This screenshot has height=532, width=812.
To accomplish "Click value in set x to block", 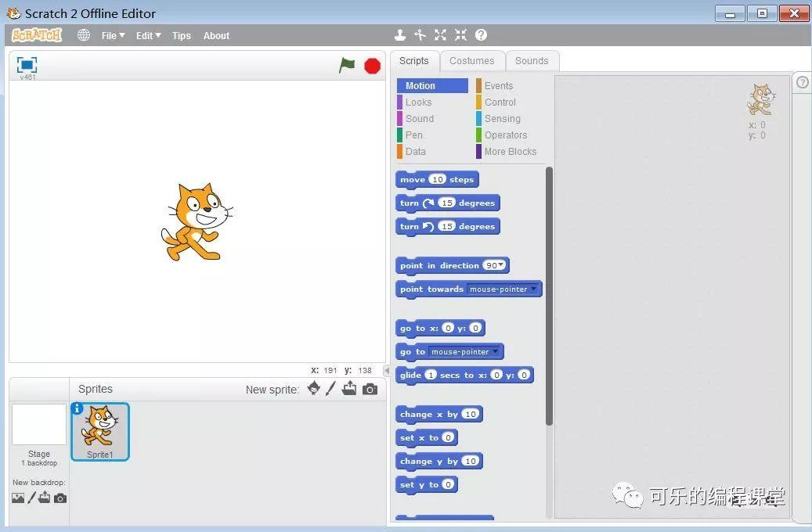I will pyautogui.click(x=448, y=438).
